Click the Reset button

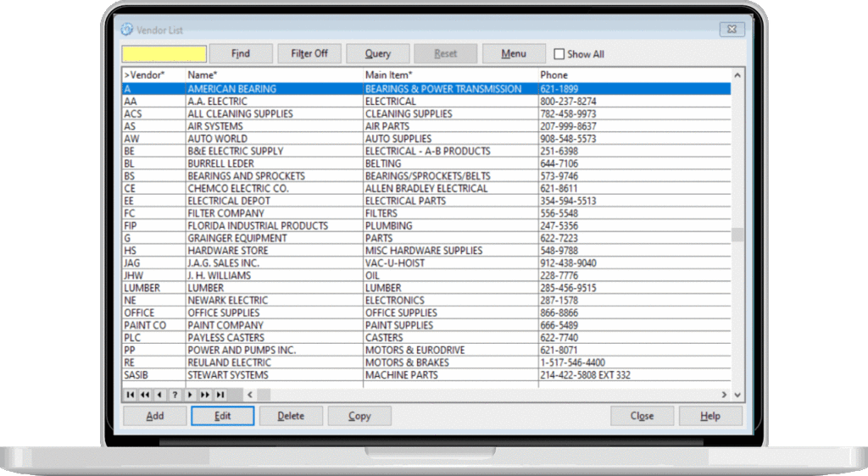(446, 53)
